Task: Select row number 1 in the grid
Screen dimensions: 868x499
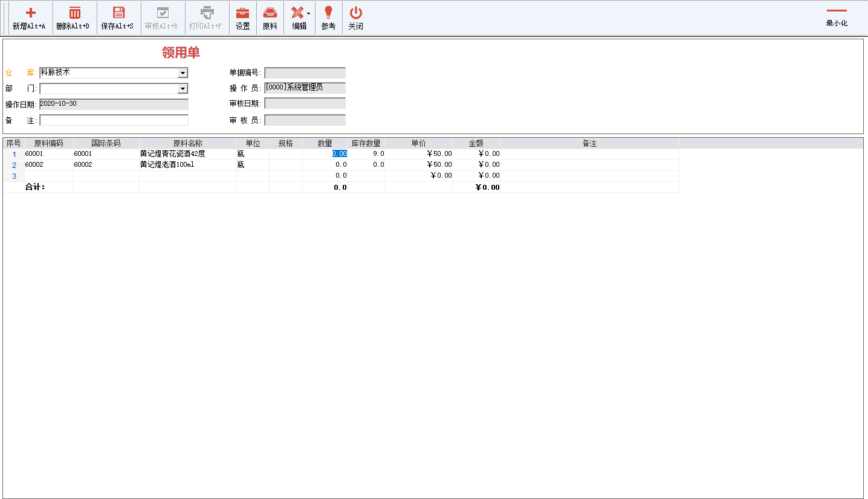Action: click(14, 154)
